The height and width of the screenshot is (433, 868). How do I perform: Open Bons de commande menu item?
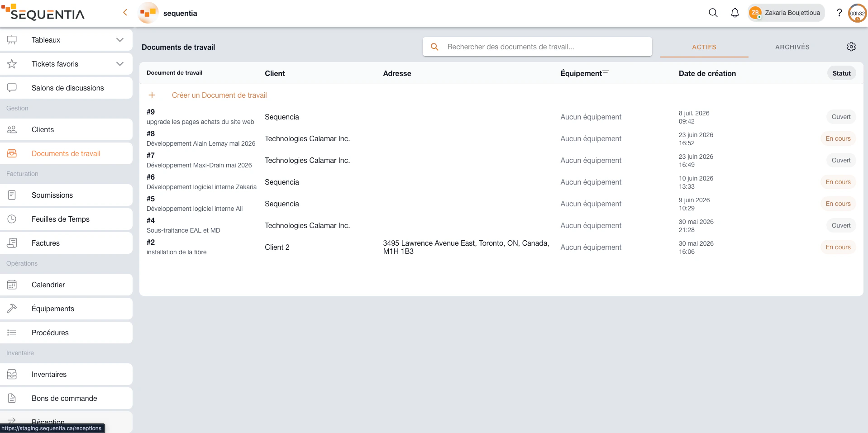coord(66,398)
